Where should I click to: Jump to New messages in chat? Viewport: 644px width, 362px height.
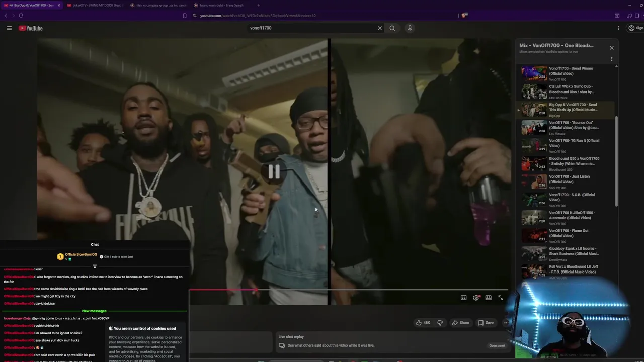coord(94,311)
